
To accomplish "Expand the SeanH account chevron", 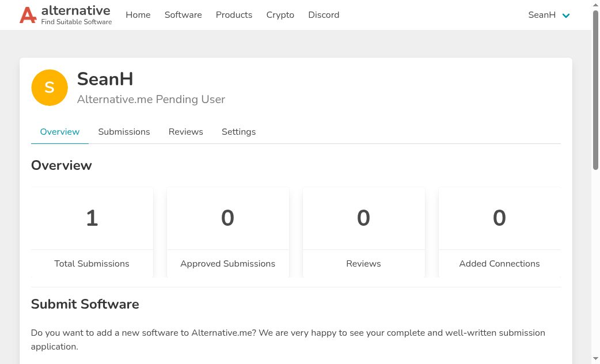I will pos(566,16).
